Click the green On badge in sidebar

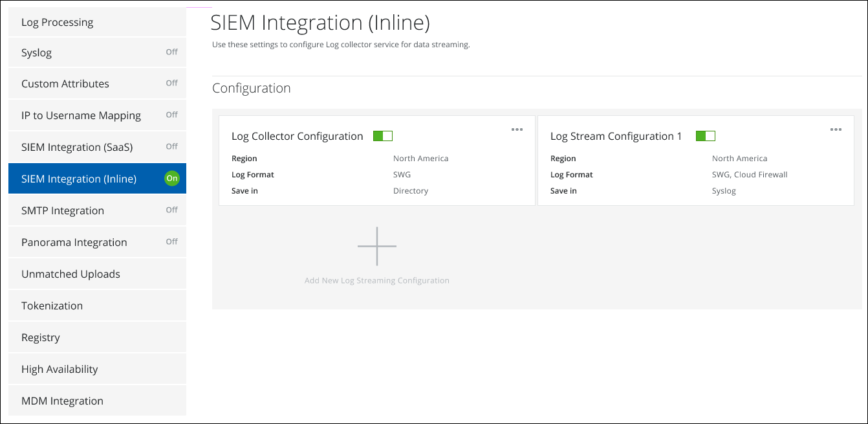[x=171, y=179]
